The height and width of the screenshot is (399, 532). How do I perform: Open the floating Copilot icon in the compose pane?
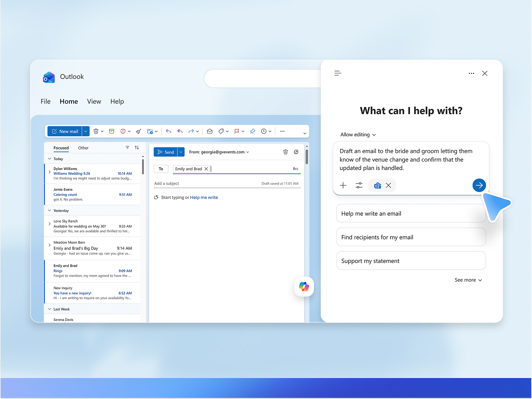[304, 287]
